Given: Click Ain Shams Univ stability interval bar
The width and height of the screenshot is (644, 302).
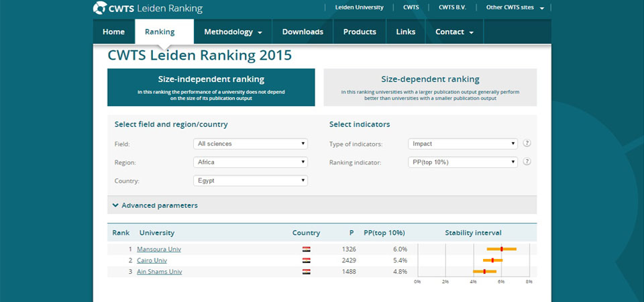Looking at the screenshot, I should (484, 271).
